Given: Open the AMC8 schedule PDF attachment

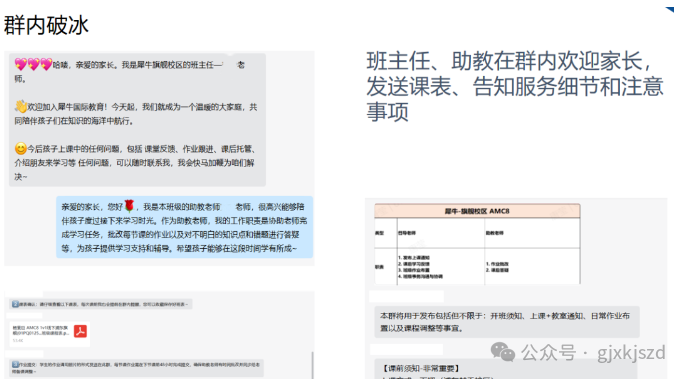Looking at the screenshot, I should tap(50, 334).
